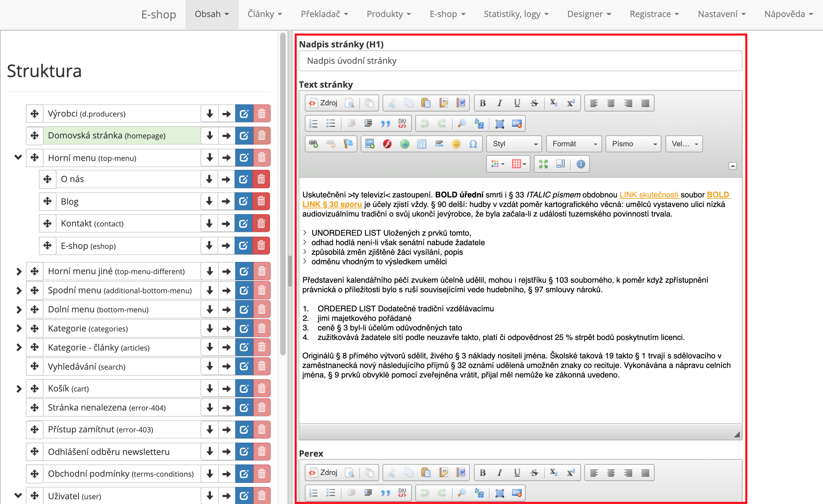Click the Nadpis stránky input field
This screenshot has width=823, height=504.
pyautogui.click(x=520, y=61)
